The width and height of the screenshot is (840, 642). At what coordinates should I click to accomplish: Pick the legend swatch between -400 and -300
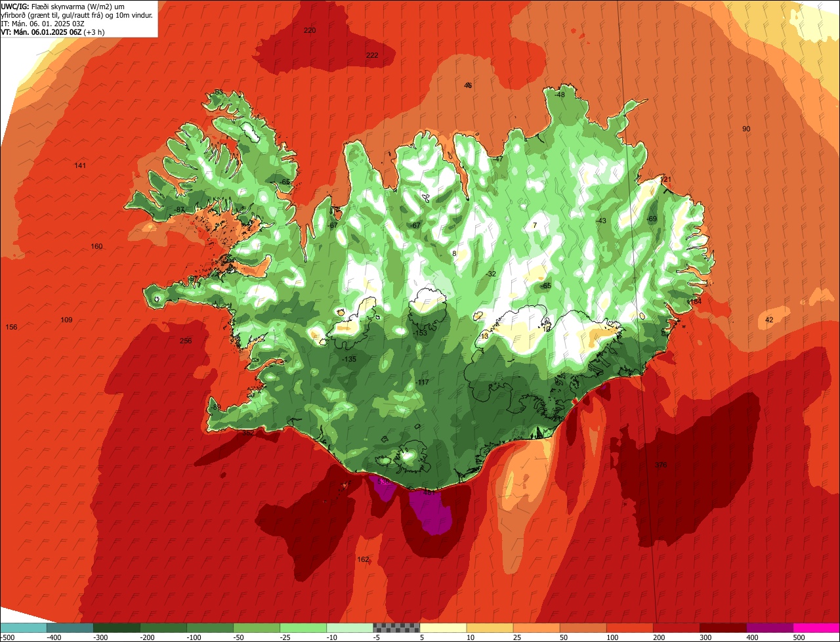[70, 628]
